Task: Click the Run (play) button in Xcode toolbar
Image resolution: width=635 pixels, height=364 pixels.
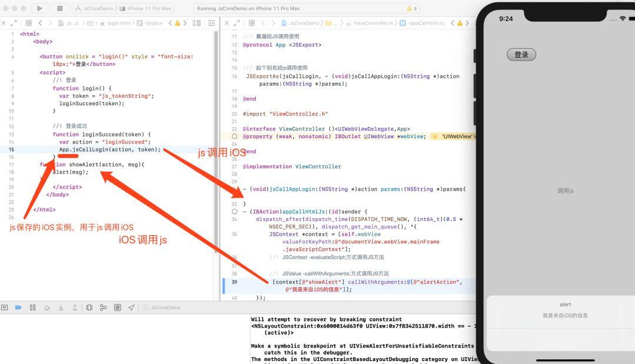Action: 39,8
